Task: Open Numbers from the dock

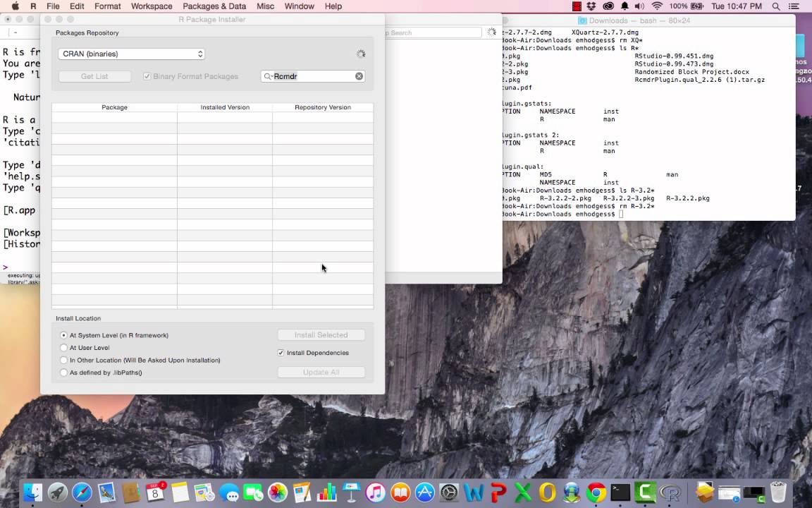Action: [x=327, y=492]
